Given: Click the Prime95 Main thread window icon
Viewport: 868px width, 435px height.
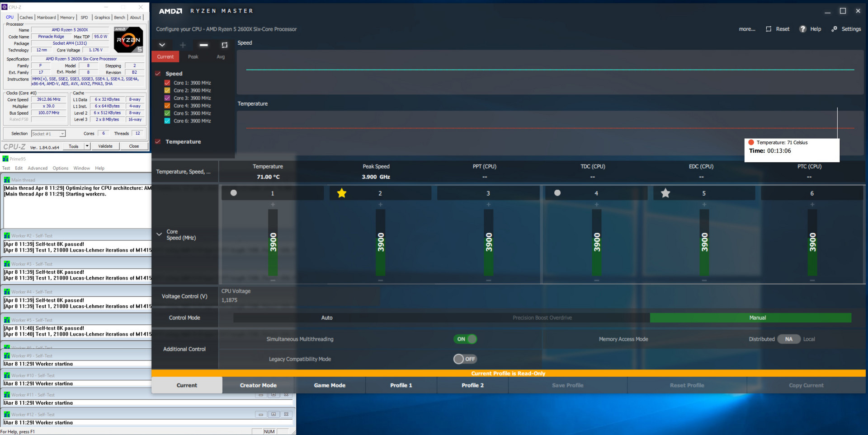Looking at the screenshot, I should (7, 180).
